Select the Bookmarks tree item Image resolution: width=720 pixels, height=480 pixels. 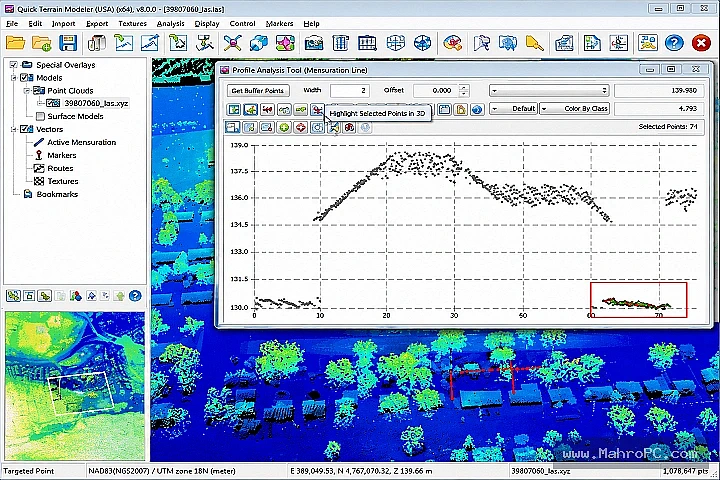[x=57, y=194]
